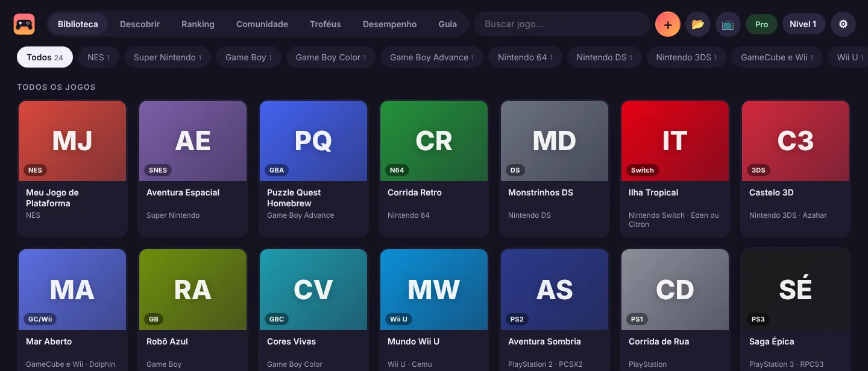Click the PS2 badge on Aventura Sombria
The height and width of the screenshot is (371, 868).
[x=517, y=319]
